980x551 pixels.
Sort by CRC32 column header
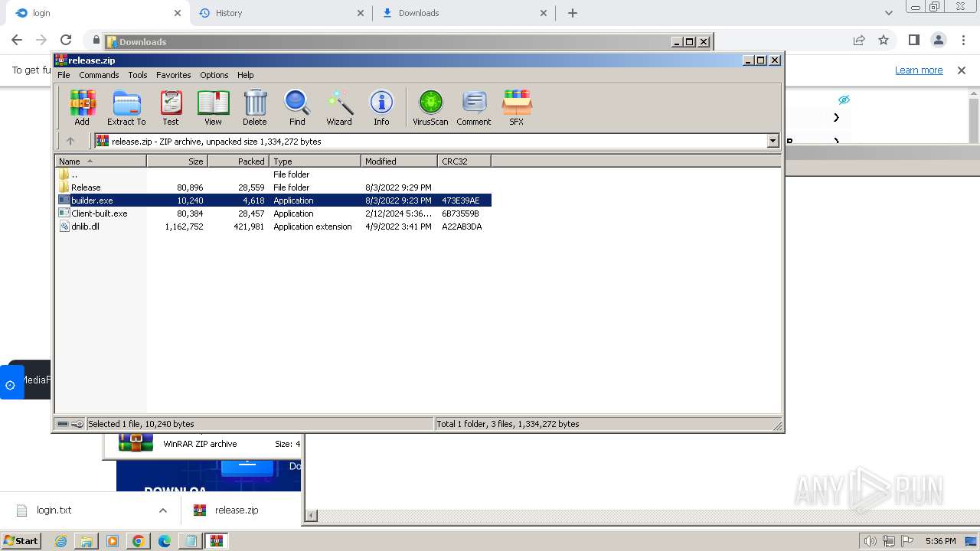464,161
